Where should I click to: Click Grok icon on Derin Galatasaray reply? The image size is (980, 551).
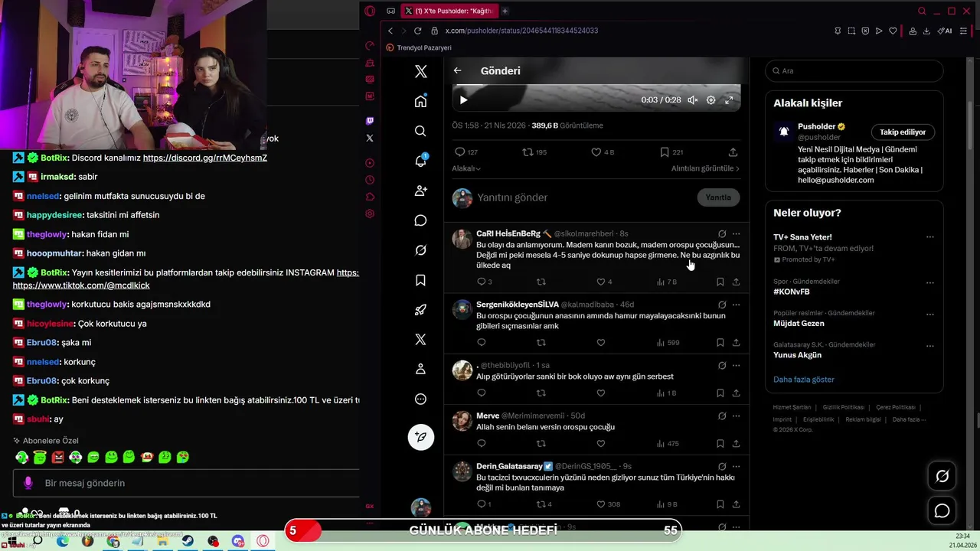point(721,466)
